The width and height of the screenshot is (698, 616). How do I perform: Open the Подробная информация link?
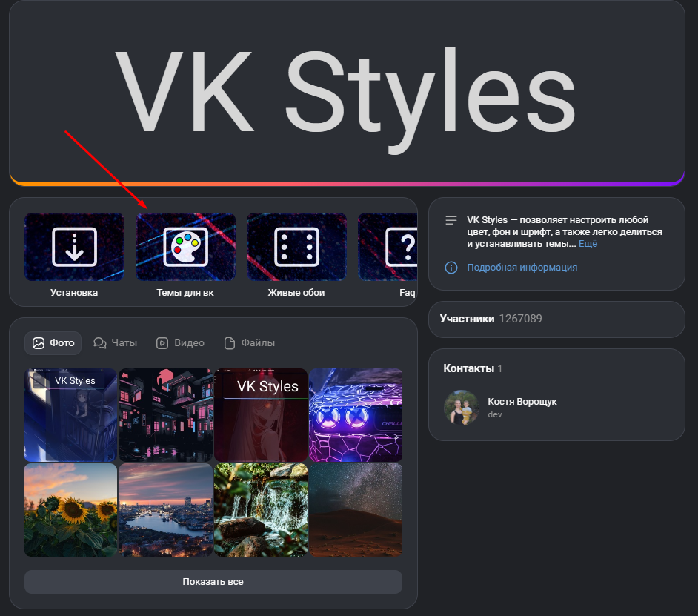[522, 268]
